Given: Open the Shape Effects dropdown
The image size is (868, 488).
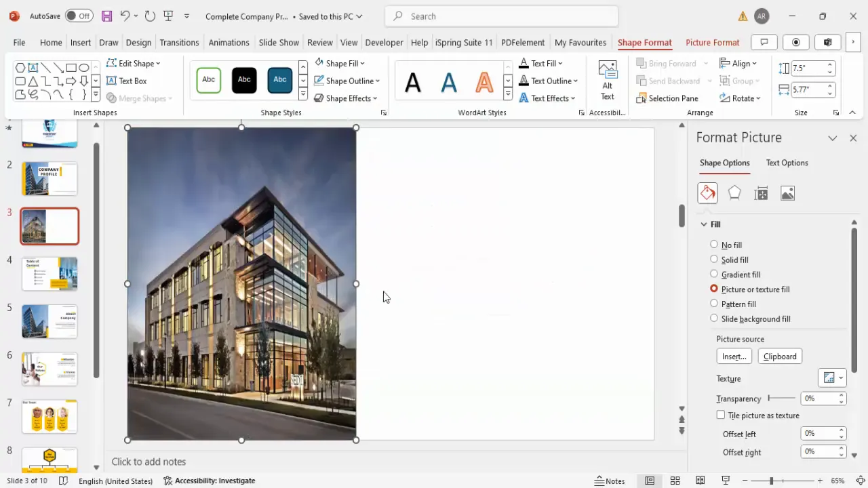Looking at the screenshot, I should [x=345, y=98].
